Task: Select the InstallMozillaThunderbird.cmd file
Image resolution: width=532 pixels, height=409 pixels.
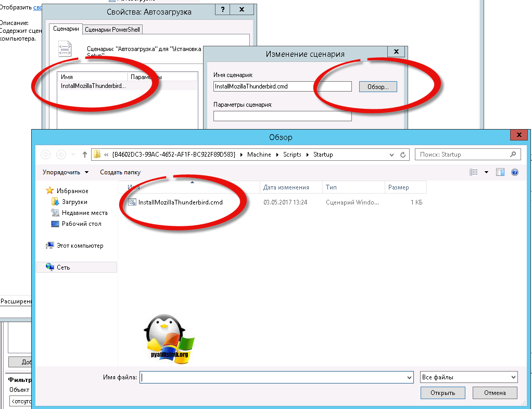Action: [180, 202]
